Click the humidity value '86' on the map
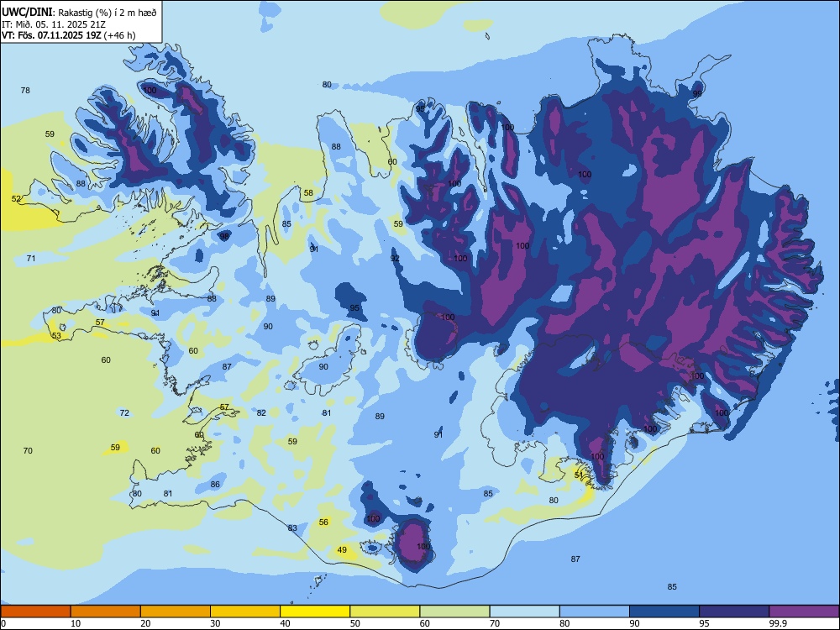 [215, 485]
